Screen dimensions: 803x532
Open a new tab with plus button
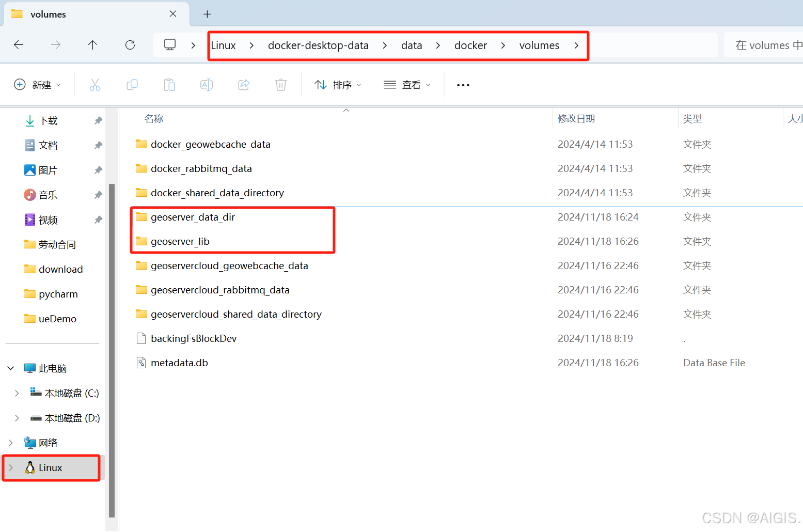click(207, 14)
